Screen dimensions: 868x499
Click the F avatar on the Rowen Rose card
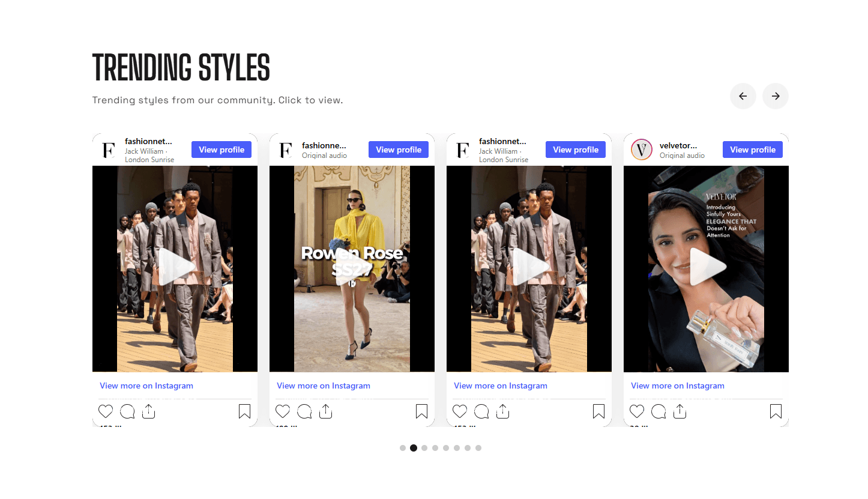point(286,150)
